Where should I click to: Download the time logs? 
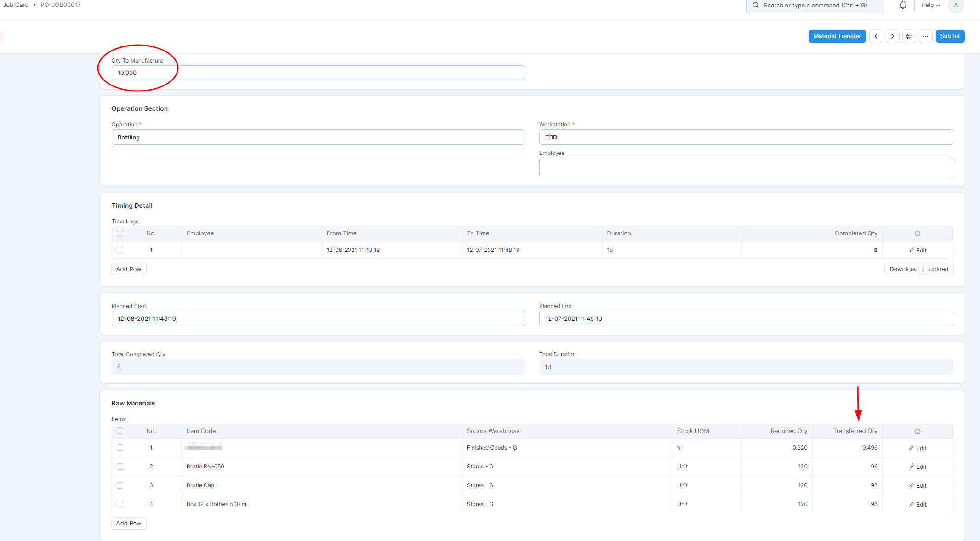pos(903,269)
